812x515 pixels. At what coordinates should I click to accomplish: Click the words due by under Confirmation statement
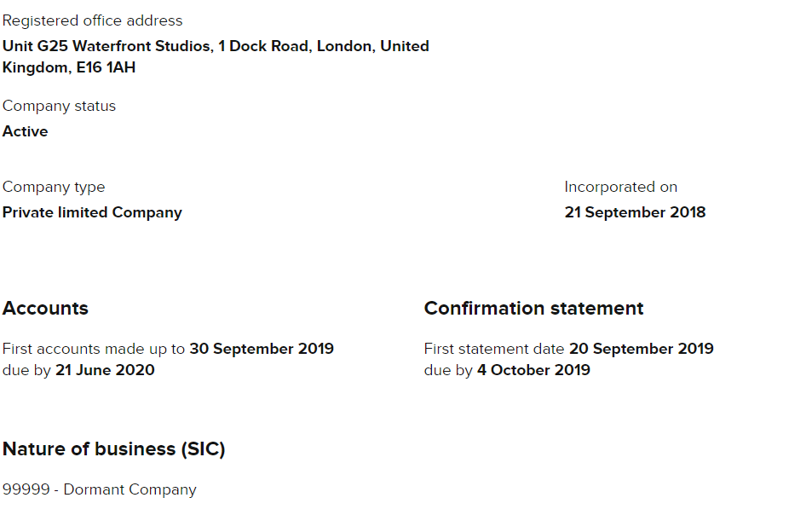(448, 370)
